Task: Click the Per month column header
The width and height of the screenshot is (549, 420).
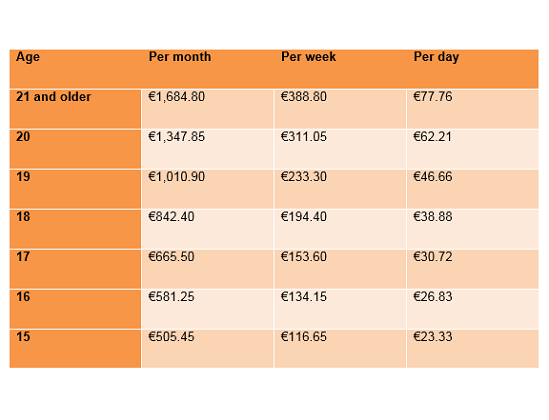Action: point(180,57)
